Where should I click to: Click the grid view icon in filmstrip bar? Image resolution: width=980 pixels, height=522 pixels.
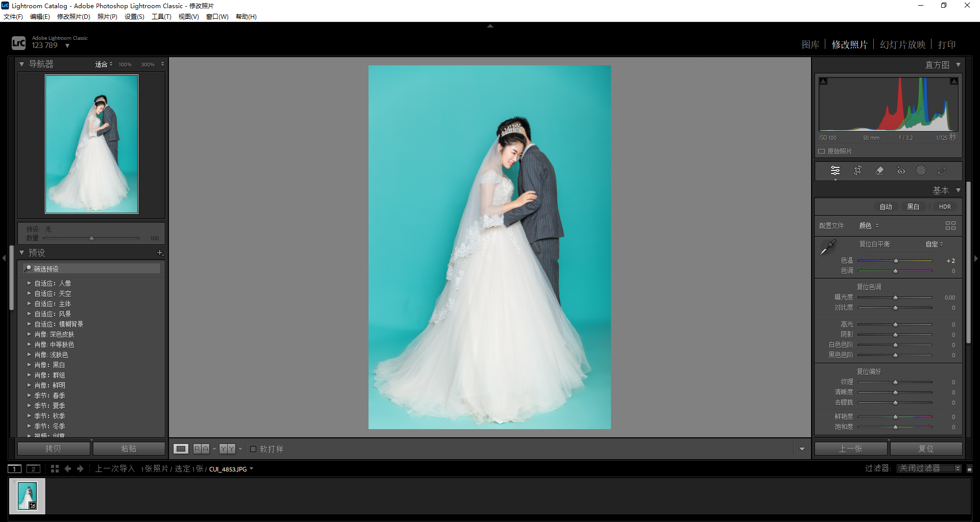click(55, 468)
